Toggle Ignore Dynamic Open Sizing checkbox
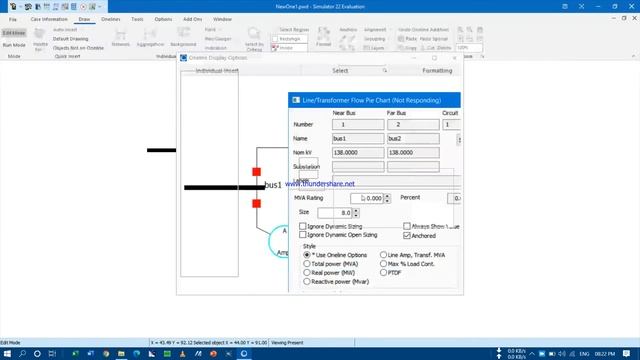This screenshot has width=640, height=360. pos(302,235)
